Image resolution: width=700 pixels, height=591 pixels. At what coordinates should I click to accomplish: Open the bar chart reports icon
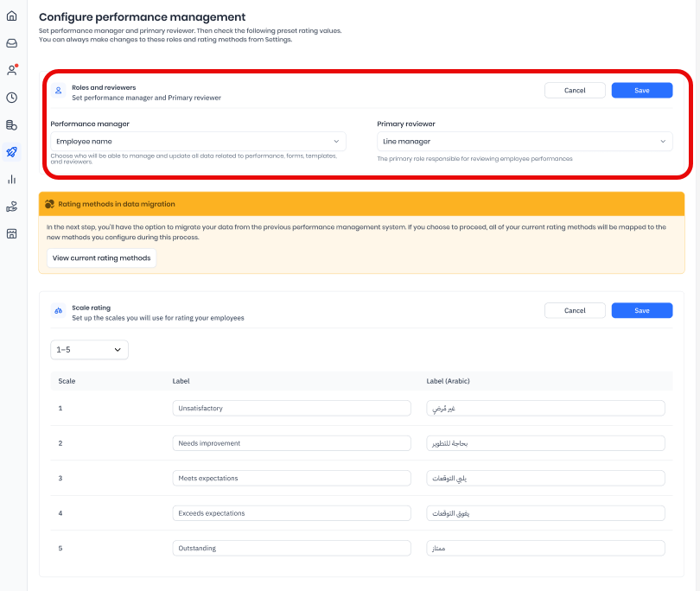tap(12, 180)
